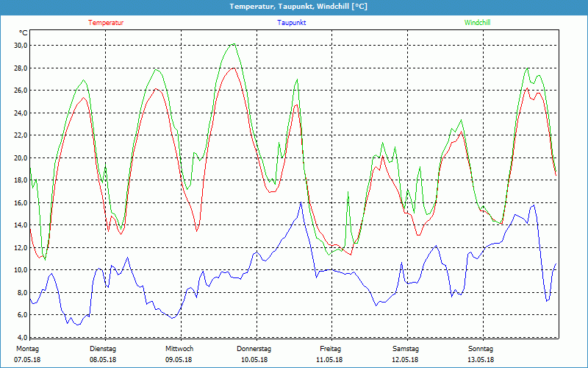Click the 8,0 y-axis value
The height and width of the screenshot is (368, 588).
22,292
